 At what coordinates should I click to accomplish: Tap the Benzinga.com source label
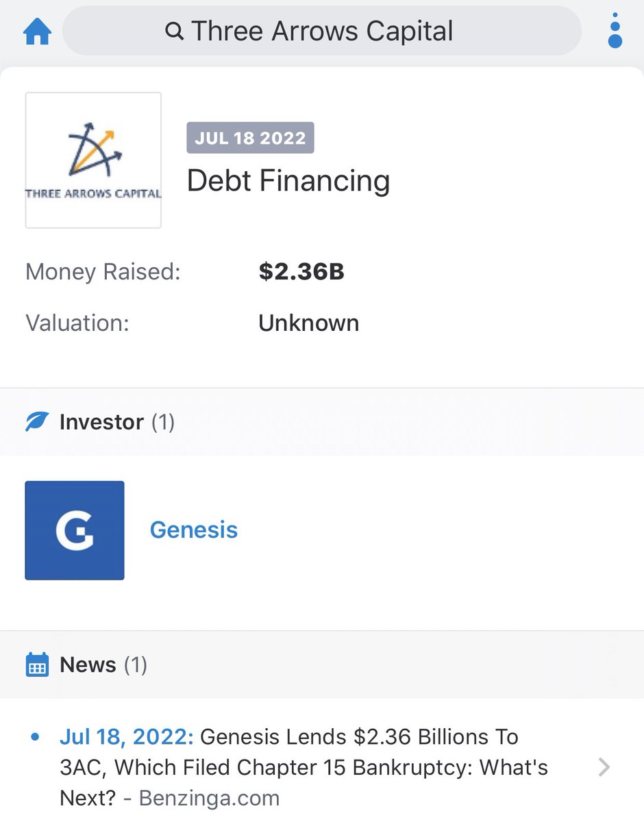coord(209,798)
